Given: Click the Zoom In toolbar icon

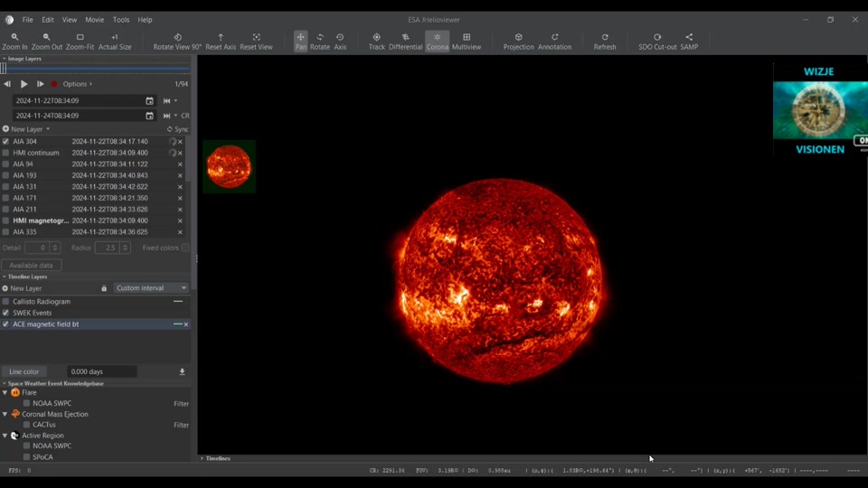Looking at the screenshot, I should [14, 42].
